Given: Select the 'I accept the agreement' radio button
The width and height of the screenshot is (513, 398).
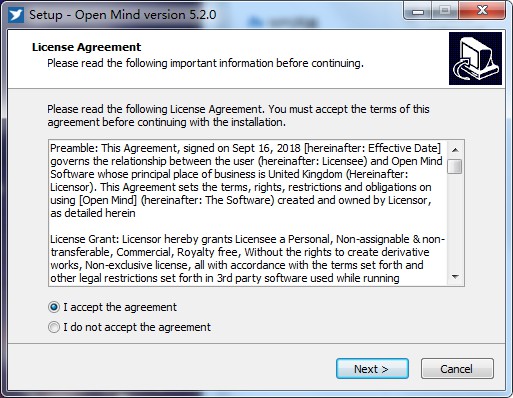Looking at the screenshot, I should pos(54,307).
